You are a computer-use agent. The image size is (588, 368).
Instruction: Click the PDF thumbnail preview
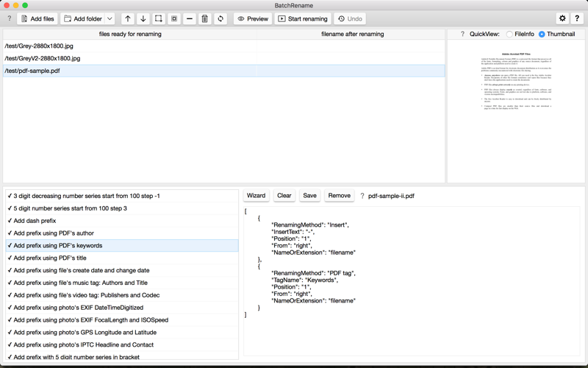(517, 81)
